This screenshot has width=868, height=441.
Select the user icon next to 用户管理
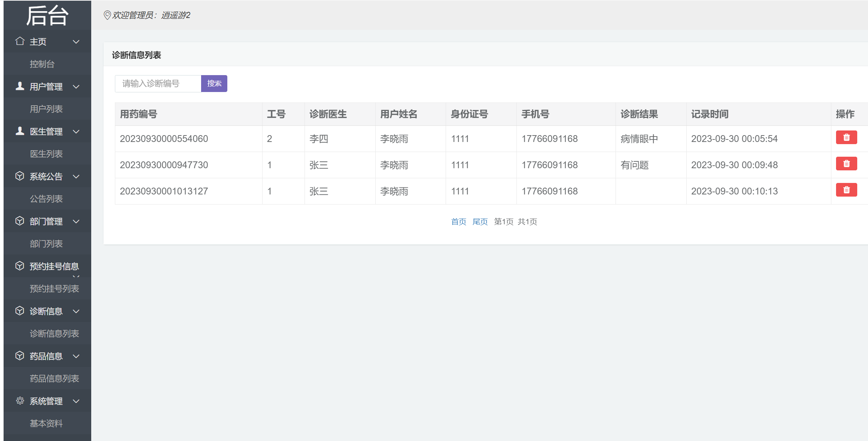[20, 86]
